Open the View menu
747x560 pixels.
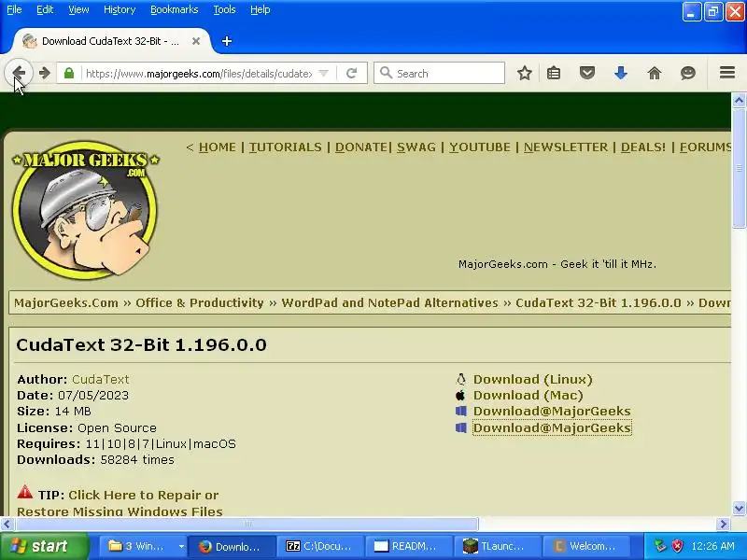(x=78, y=9)
